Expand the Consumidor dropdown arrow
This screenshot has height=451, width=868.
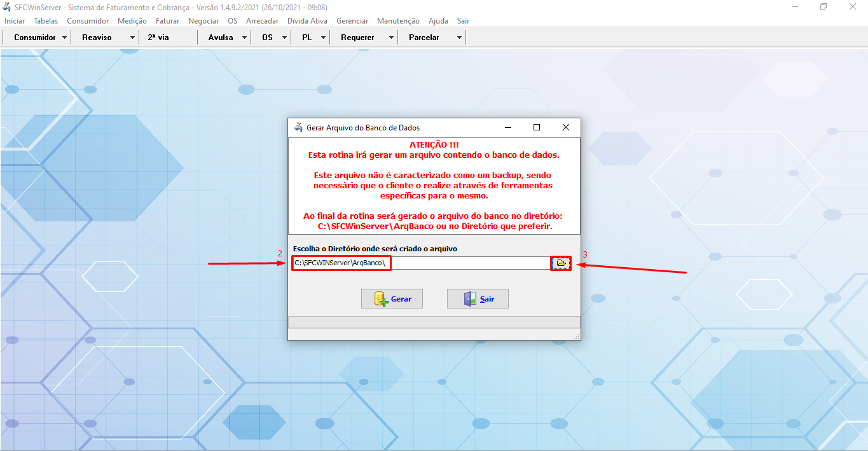[65, 38]
